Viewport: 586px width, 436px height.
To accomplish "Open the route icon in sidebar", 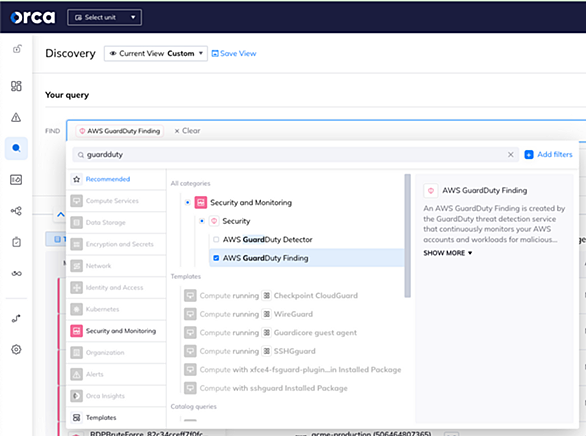I will pos(16,318).
